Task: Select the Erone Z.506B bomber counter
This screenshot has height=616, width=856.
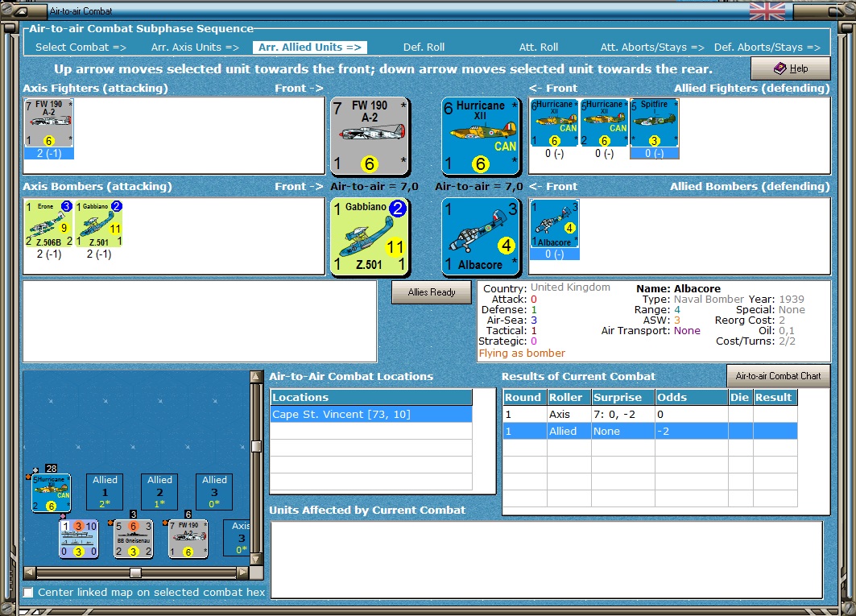Action: pyautogui.click(x=49, y=224)
